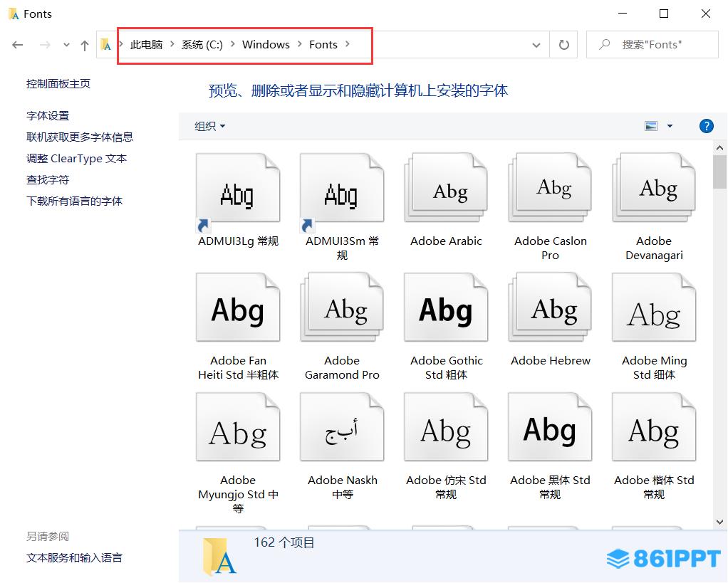Screen dimensions: 728x583
Task: Select Adobe 楷体 Std 常规 font icon
Action: [654, 426]
